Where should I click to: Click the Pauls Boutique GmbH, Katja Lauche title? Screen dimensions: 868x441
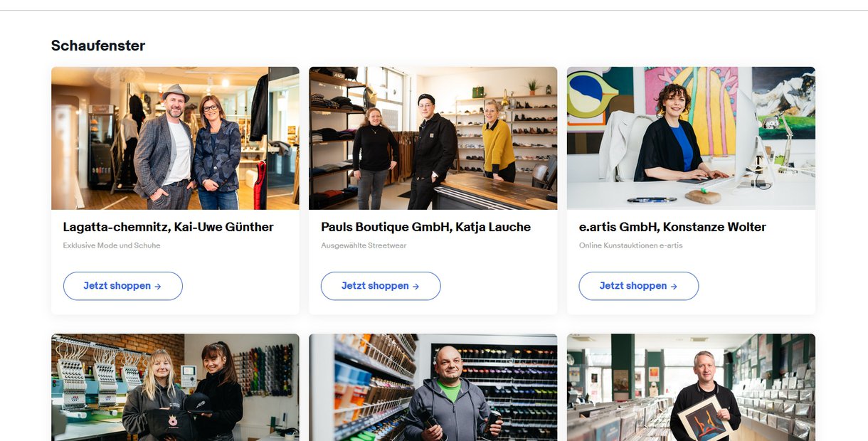tap(425, 227)
